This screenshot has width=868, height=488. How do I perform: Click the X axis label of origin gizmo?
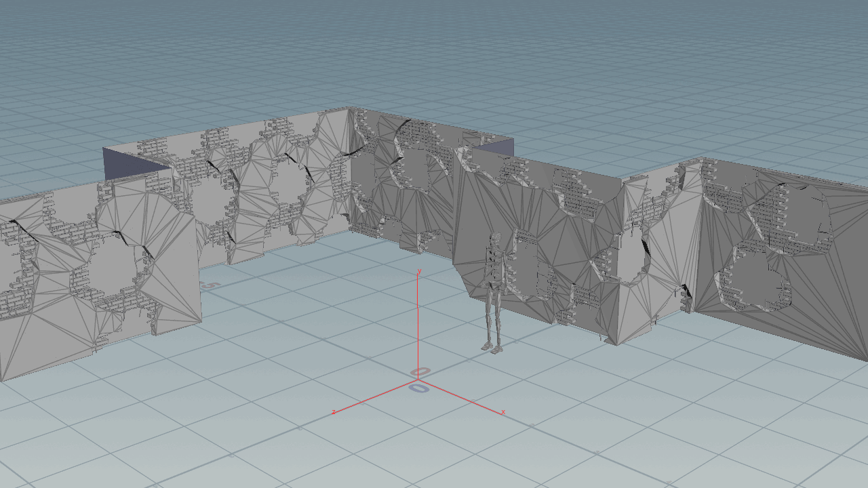(503, 412)
